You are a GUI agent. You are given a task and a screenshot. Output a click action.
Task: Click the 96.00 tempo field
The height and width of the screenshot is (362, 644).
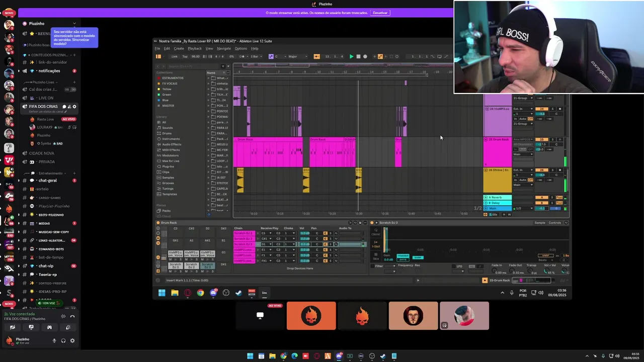pyautogui.click(x=196, y=56)
